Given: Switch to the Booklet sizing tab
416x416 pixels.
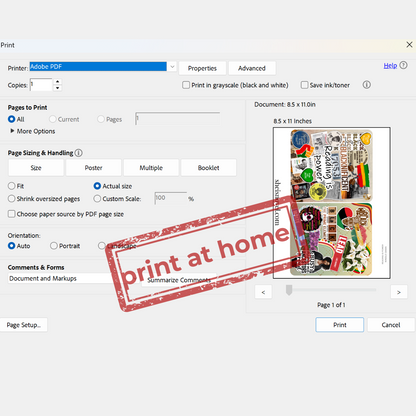Looking at the screenshot, I should coord(208,168).
